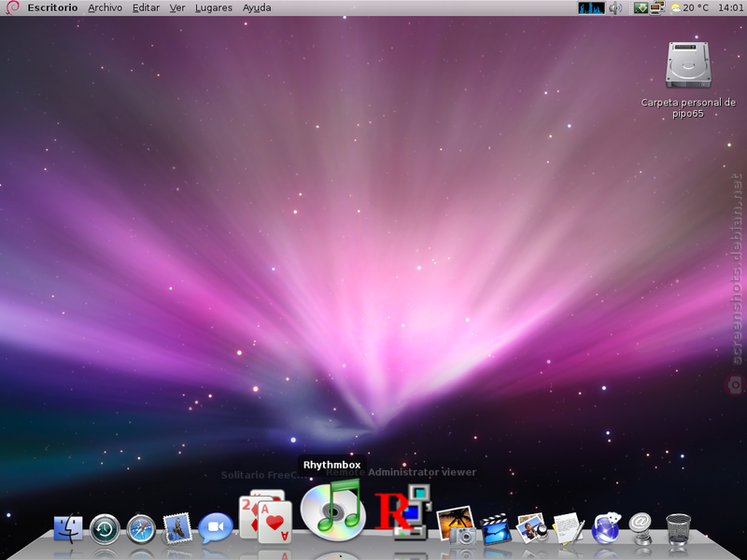
Task: Open Carpeta personal de pipo65 drive icon
Action: [688, 65]
